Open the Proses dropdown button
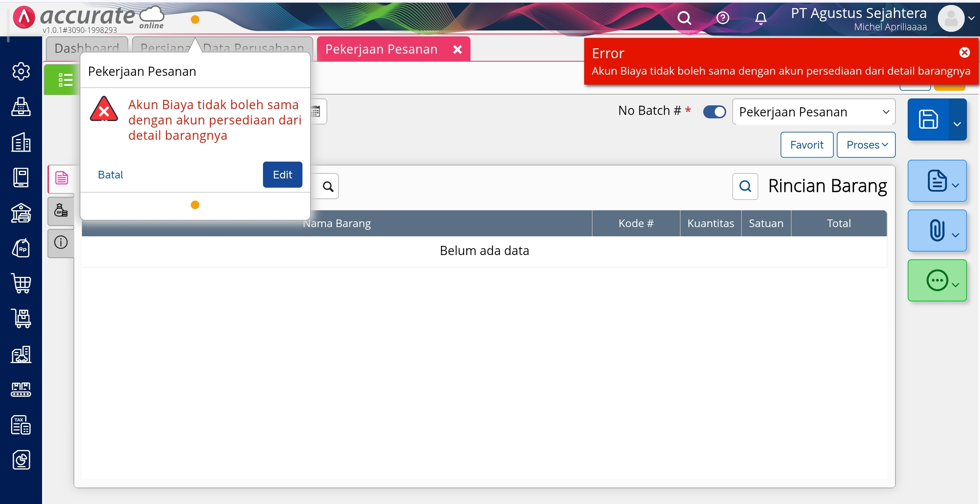Screen dimensions: 980x504 [x=866, y=145]
